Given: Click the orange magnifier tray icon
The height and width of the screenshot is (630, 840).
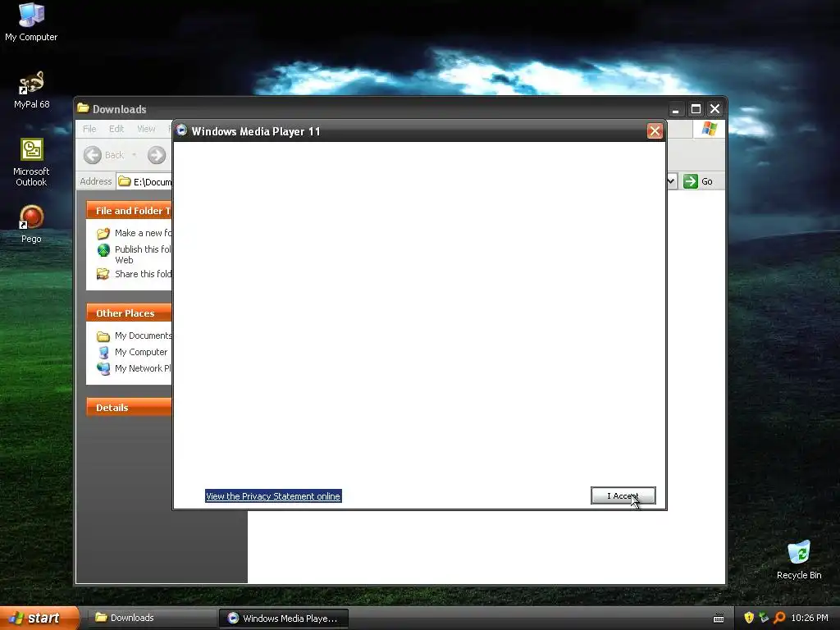Looking at the screenshot, I should point(779,618).
